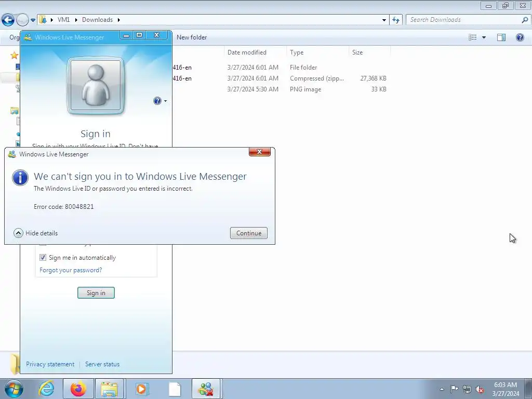Click the Sign in button in Messenger

point(96,293)
